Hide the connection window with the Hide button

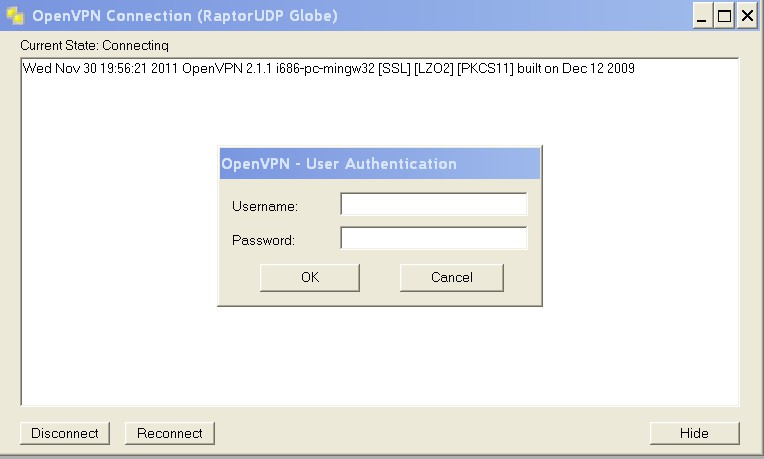pos(694,433)
